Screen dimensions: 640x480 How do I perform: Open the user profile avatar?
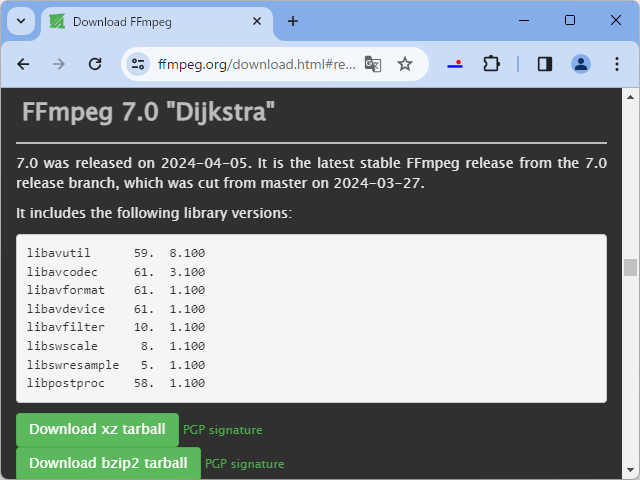(581, 64)
